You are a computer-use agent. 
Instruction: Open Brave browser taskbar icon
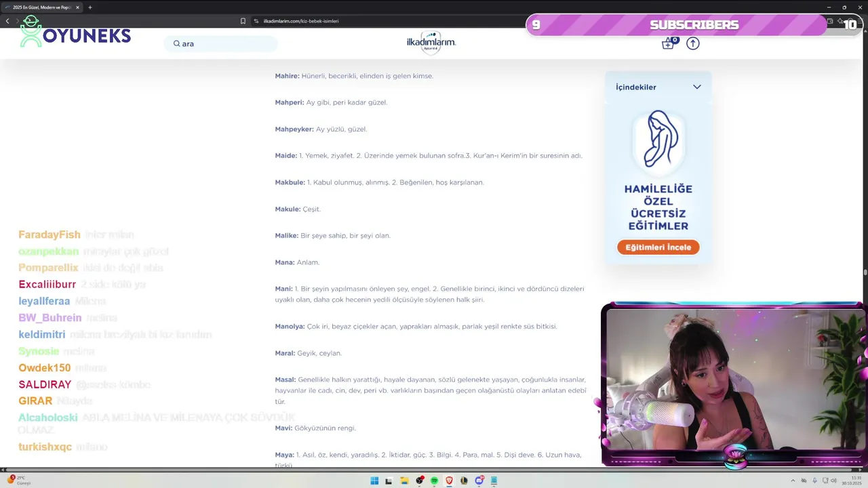click(x=449, y=481)
